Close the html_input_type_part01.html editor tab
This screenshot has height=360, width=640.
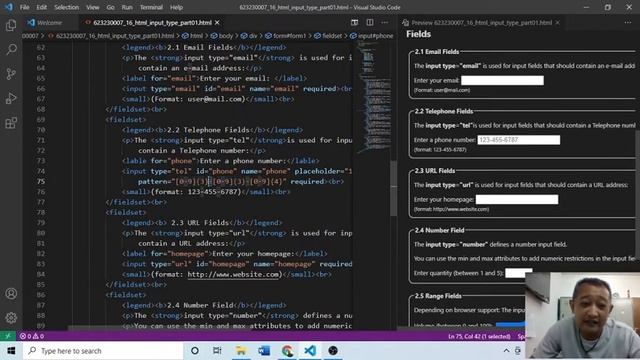tap(217, 22)
